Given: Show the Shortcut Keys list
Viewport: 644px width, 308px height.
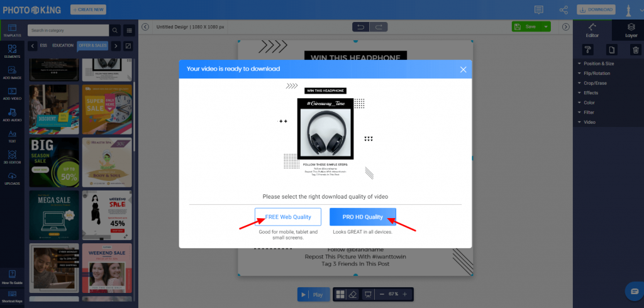Looking at the screenshot, I should pos(12,297).
